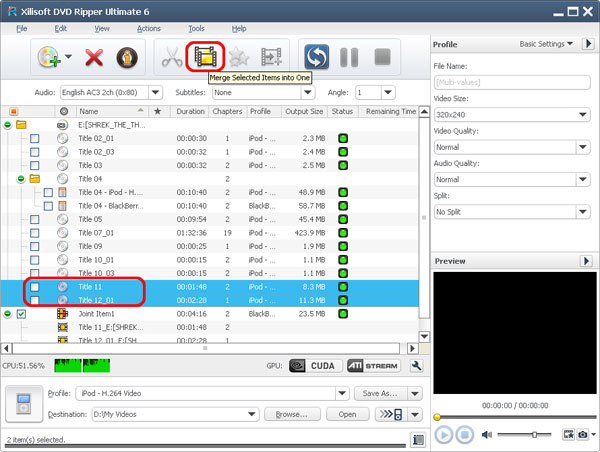The image size is (600, 452).
Task: Click the Save As... button
Action: (x=380, y=393)
